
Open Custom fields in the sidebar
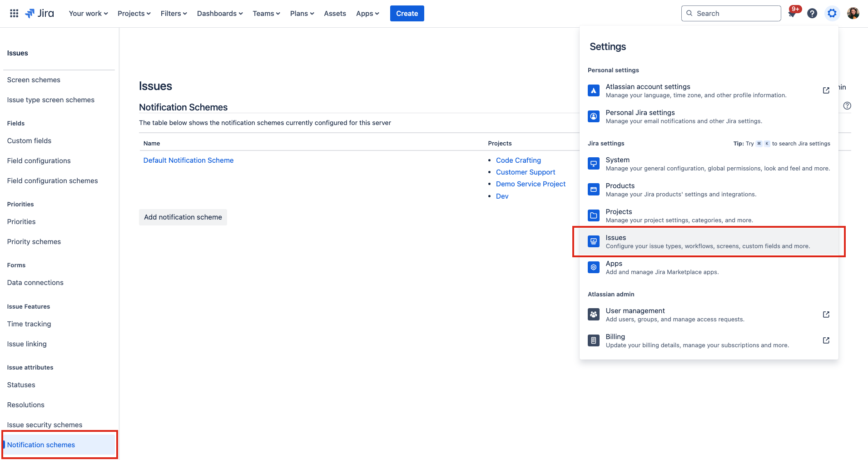point(29,141)
